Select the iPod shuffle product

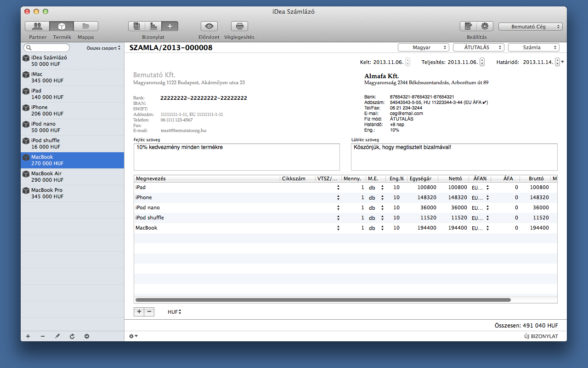point(72,144)
